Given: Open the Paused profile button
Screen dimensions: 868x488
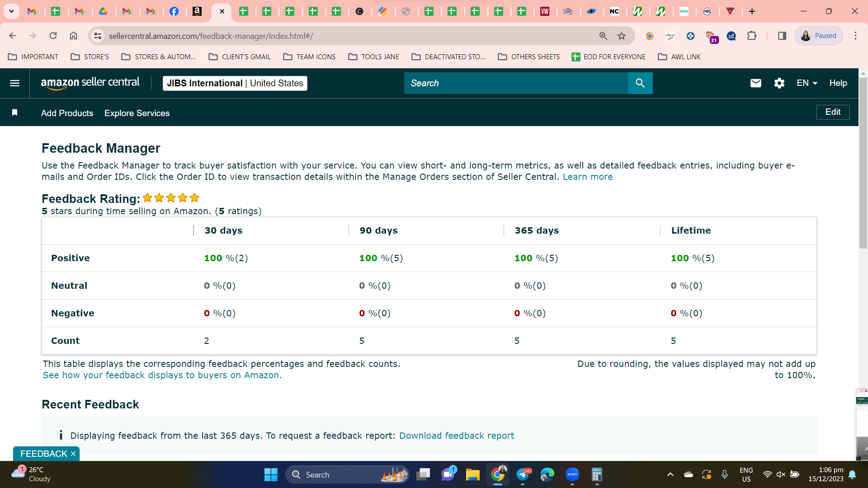Looking at the screenshot, I should point(819,36).
